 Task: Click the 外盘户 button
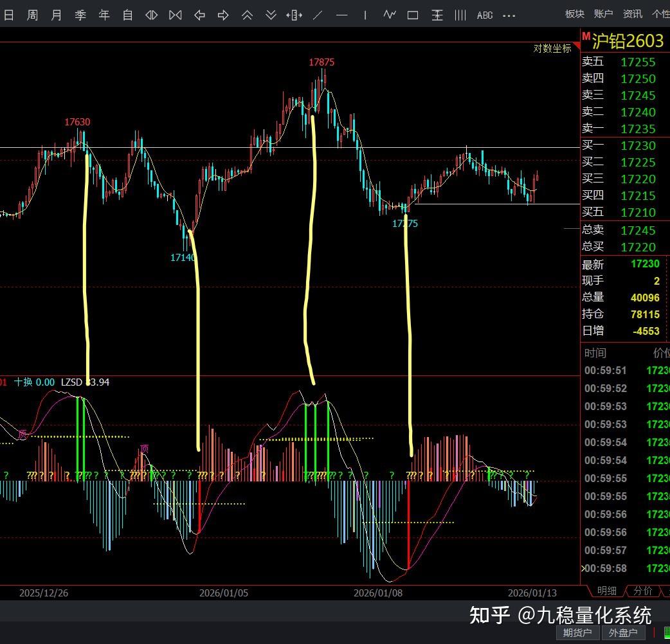623,632
